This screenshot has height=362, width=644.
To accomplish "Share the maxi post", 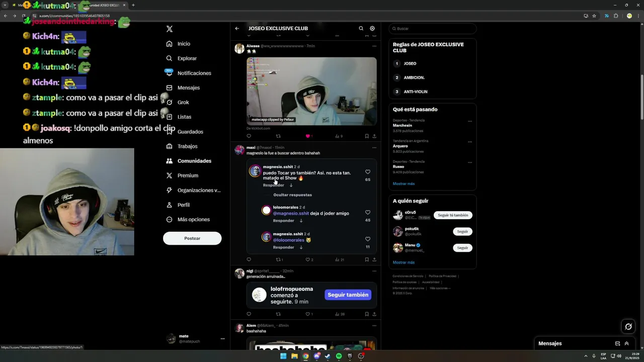I will pos(374,260).
